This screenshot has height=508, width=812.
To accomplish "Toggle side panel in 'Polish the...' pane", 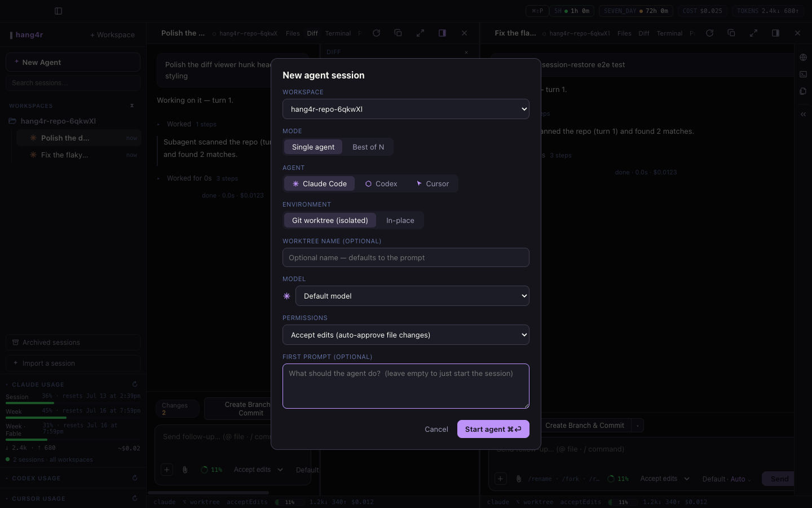I will click(442, 33).
